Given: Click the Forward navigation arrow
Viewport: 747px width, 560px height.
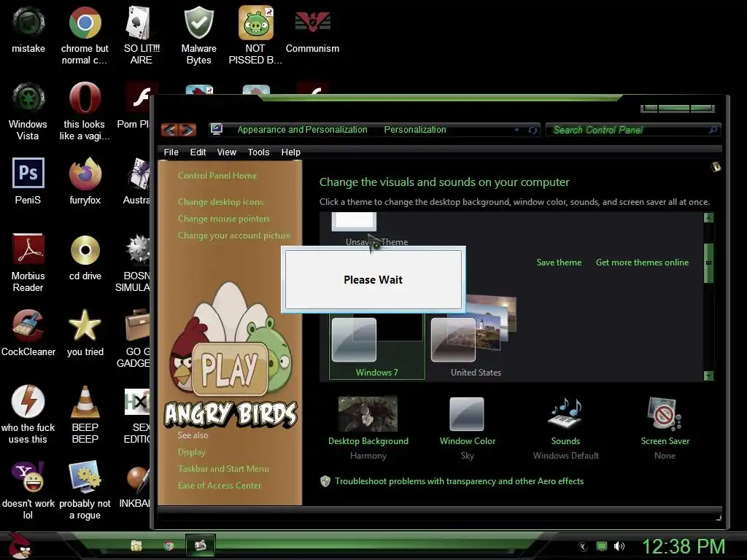Looking at the screenshot, I should coord(187,130).
